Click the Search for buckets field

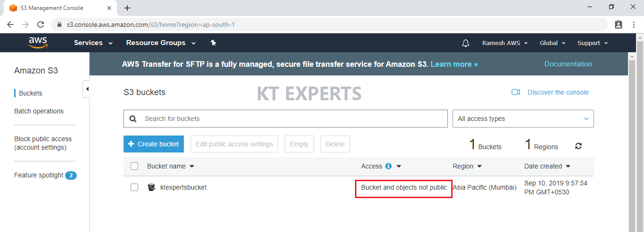(286, 119)
